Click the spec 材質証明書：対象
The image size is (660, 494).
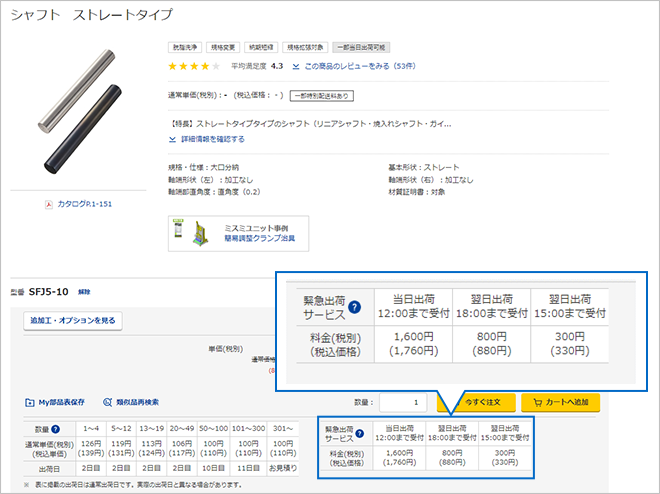tap(416, 192)
